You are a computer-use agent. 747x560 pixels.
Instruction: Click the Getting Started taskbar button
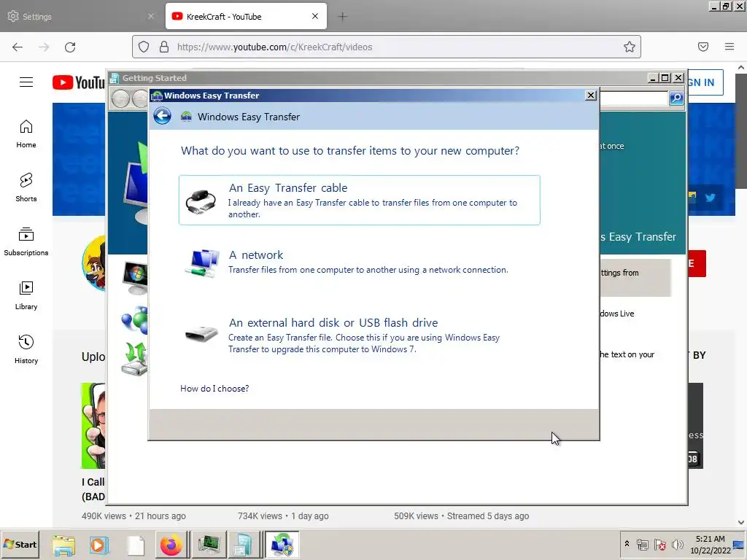pos(242,545)
